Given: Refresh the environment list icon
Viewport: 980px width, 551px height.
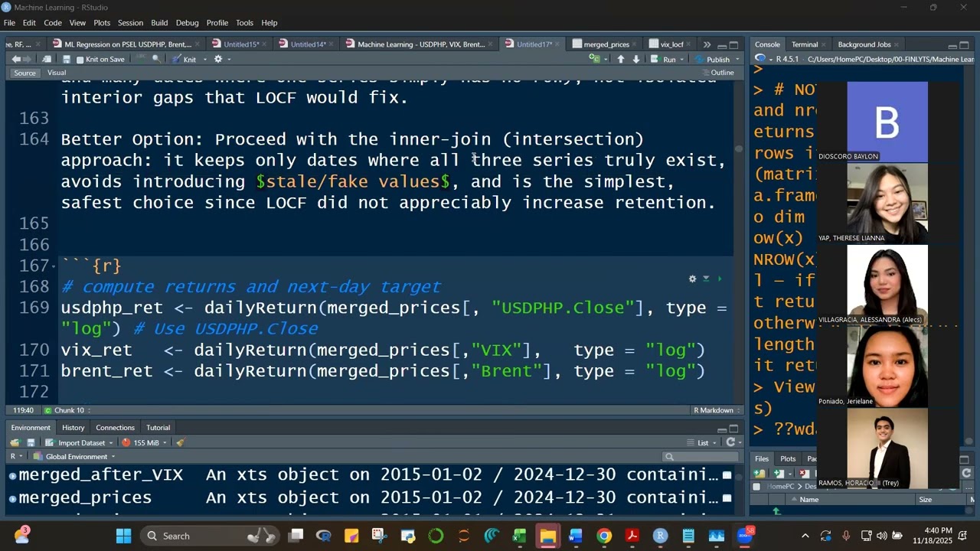Looking at the screenshot, I should pyautogui.click(x=730, y=442).
